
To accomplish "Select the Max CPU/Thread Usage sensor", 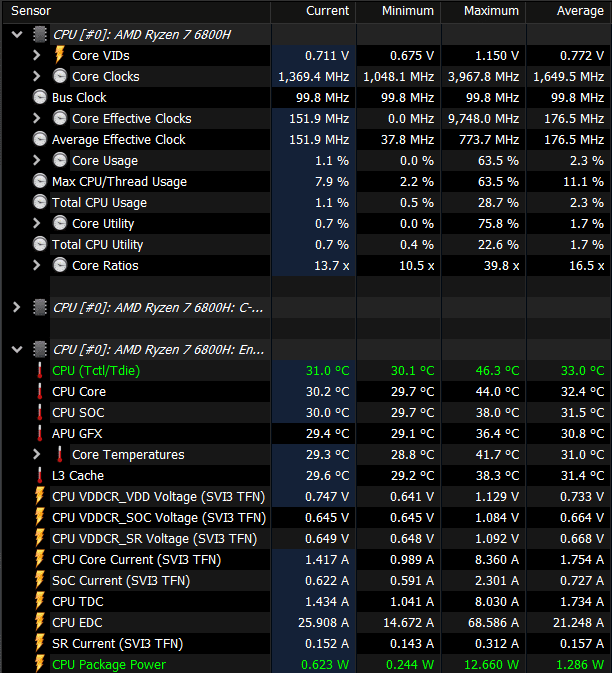I will coord(119,182).
